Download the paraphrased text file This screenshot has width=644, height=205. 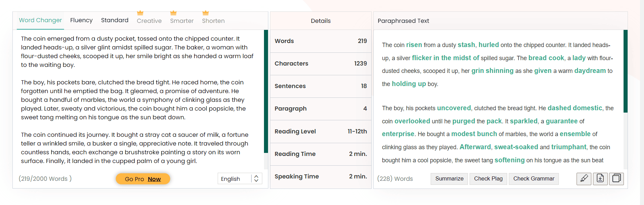pyautogui.click(x=600, y=178)
